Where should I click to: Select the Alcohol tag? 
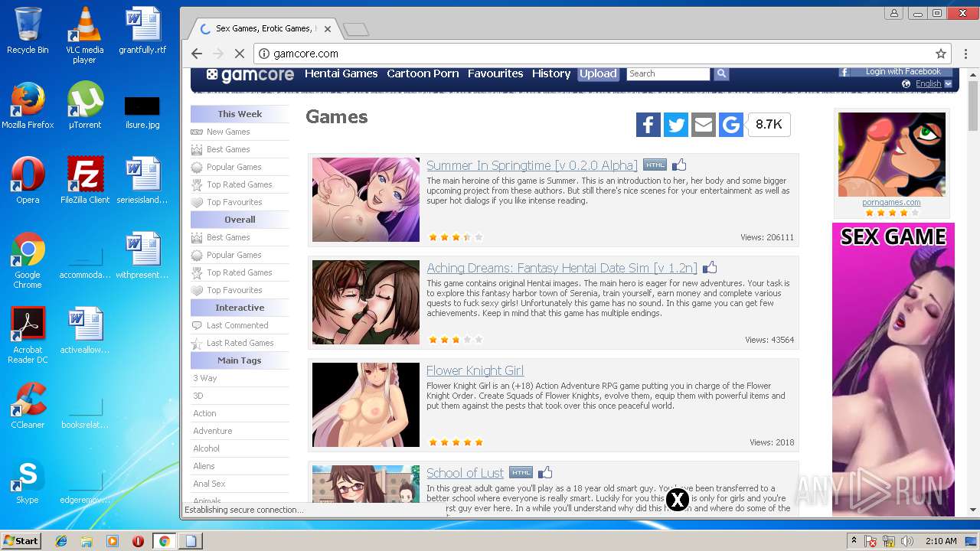click(206, 448)
